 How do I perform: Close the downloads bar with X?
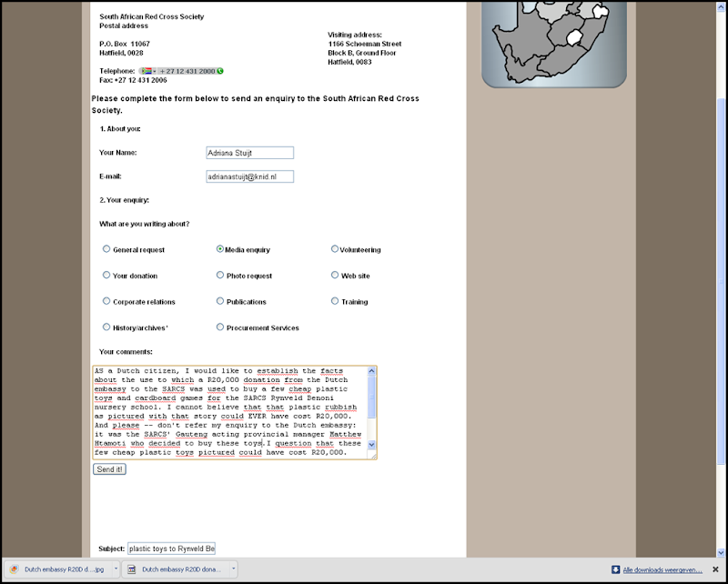(x=715, y=569)
